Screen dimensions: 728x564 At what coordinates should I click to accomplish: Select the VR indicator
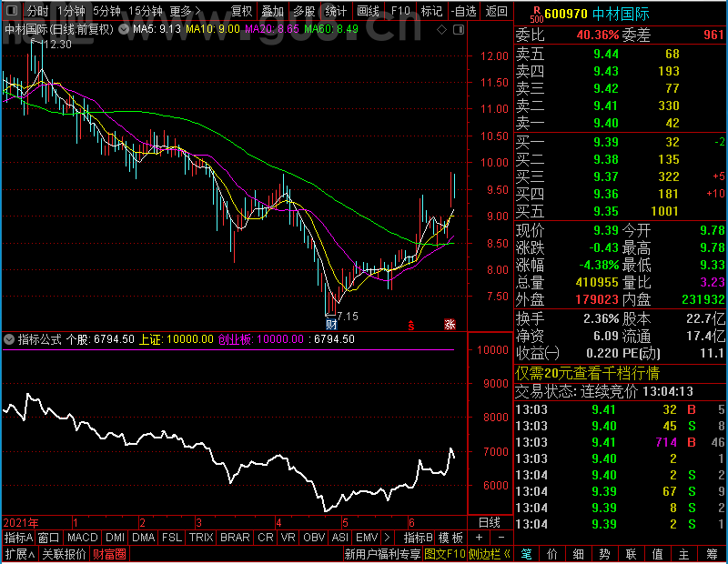(x=288, y=538)
